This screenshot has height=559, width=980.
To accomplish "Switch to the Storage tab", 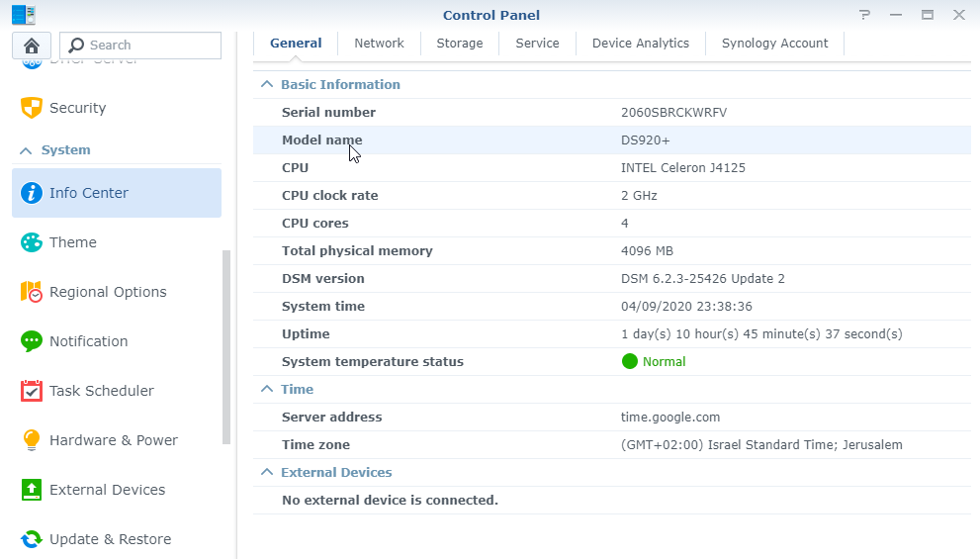I will point(460,44).
